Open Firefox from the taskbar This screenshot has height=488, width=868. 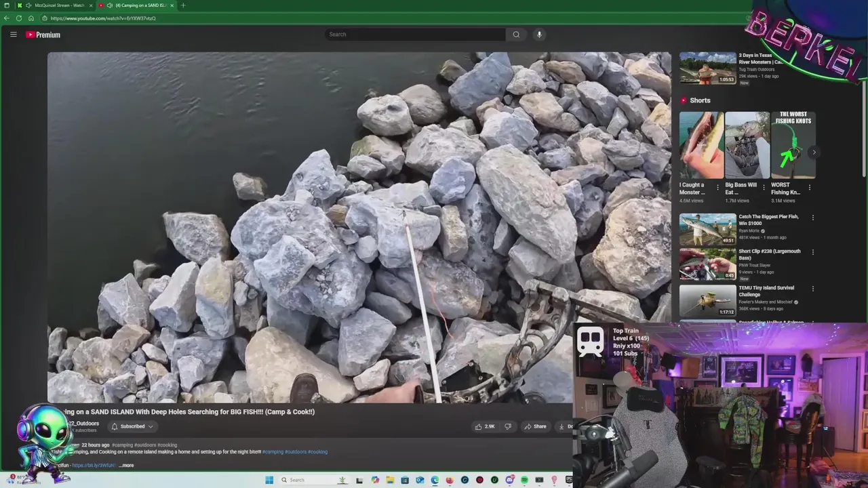coord(450,480)
